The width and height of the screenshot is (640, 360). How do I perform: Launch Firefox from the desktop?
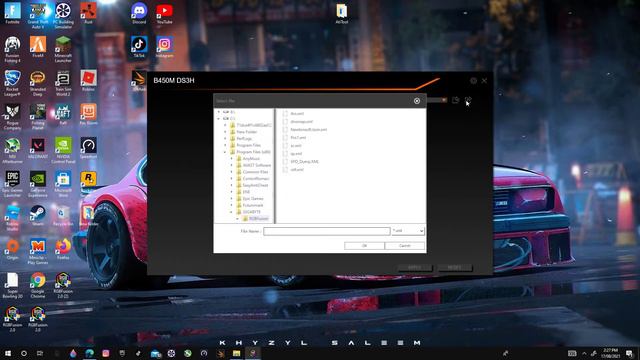[63, 249]
